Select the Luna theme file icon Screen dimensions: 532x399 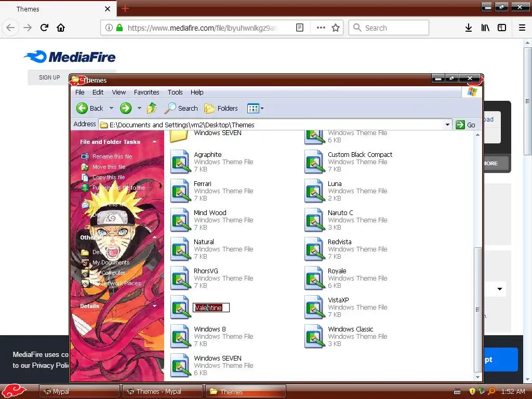point(314,191)
